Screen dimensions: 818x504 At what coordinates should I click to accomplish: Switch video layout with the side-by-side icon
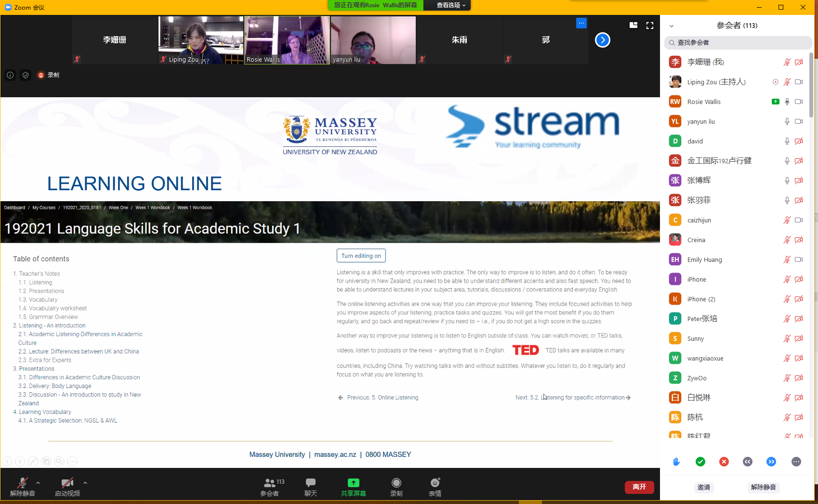click(x=633, y=25)
